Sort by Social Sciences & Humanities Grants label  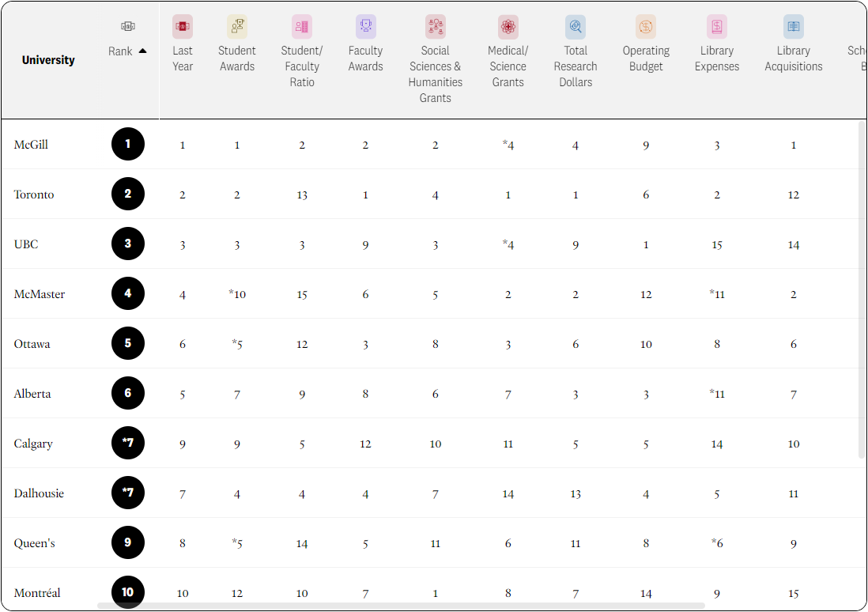pyautogui.click(x=435, y=74)
